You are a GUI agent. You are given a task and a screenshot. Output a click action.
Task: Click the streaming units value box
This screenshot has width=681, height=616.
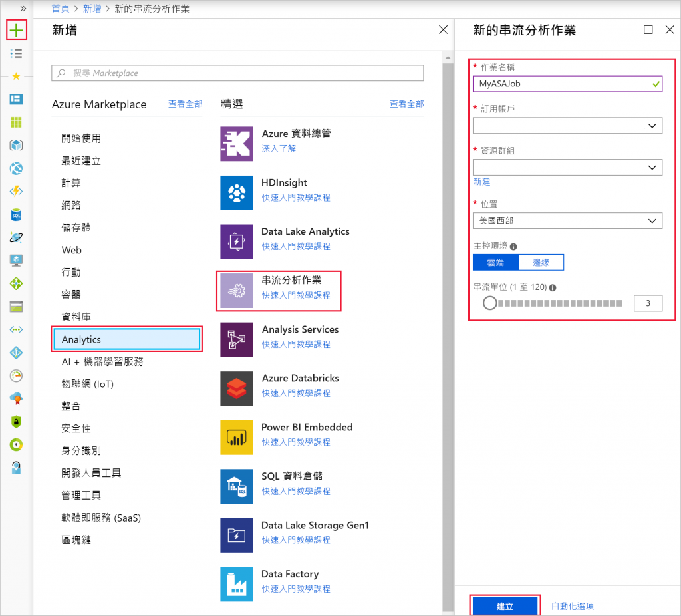pos(648,303)
